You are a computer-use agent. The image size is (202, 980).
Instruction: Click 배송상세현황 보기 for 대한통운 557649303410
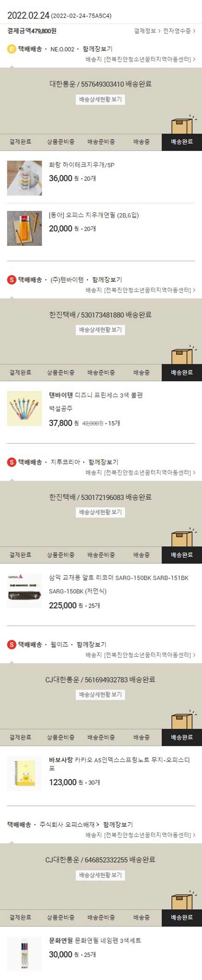[x=101, y=99]
